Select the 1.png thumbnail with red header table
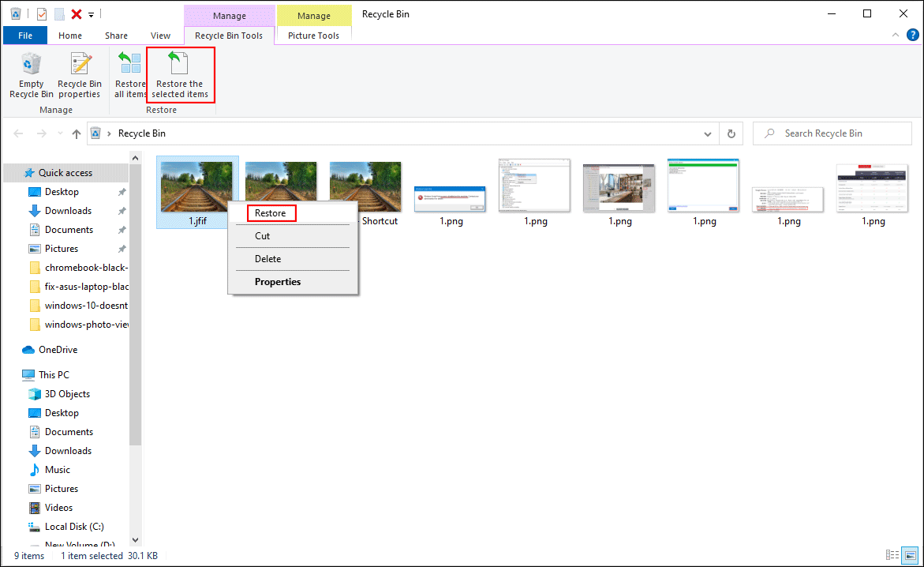Screen dimensions: 924x567 click(872, 188)
